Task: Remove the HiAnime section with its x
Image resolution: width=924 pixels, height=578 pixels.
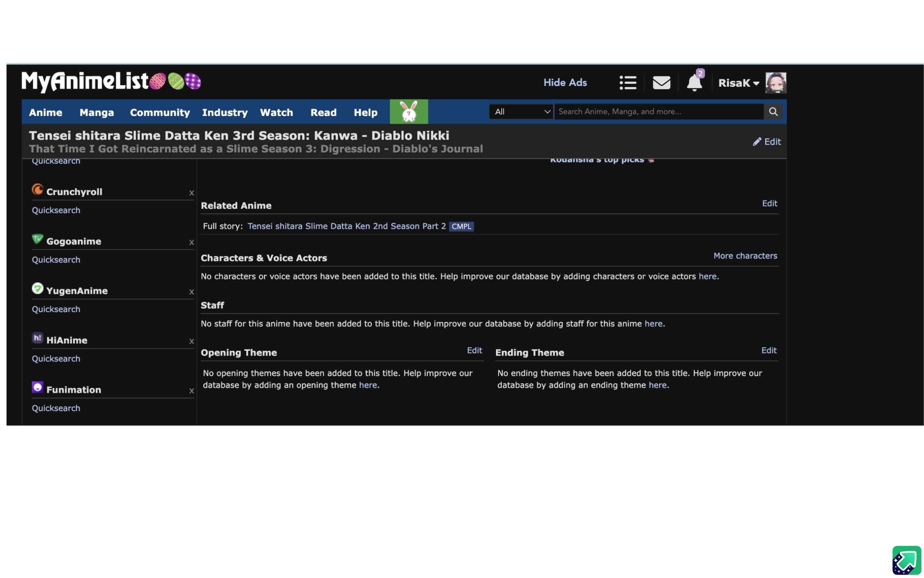Action: pos(192,341)
